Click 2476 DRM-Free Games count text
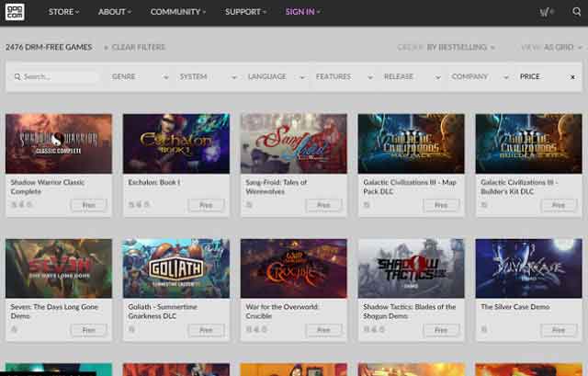The height and width of the screenshot is (376, 588). [49, 47]
